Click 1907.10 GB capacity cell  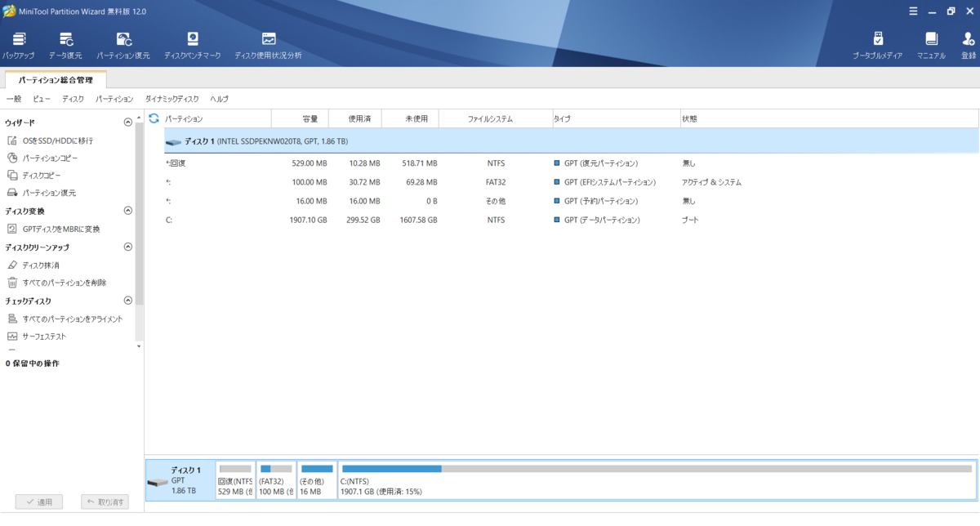(309, 220)
